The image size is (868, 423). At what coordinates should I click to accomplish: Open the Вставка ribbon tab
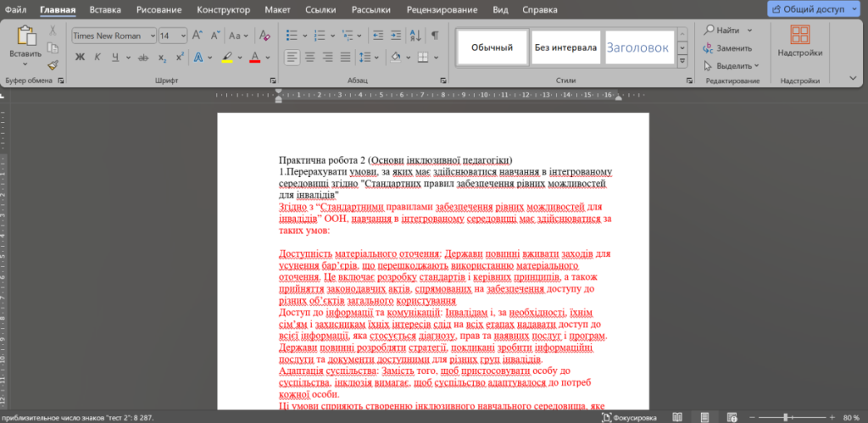[104, 9]
